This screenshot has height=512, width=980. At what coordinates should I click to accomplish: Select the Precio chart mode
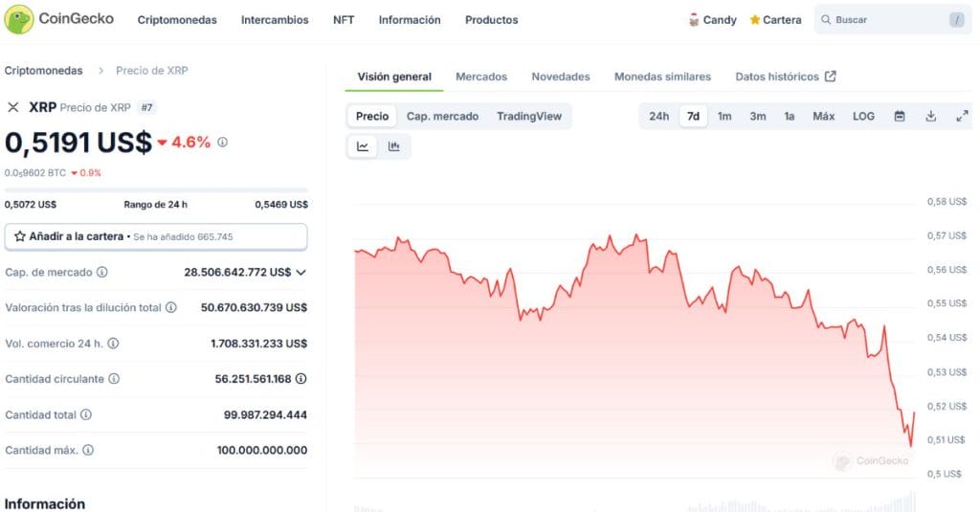pyautogui.click(x=372, y=117)
